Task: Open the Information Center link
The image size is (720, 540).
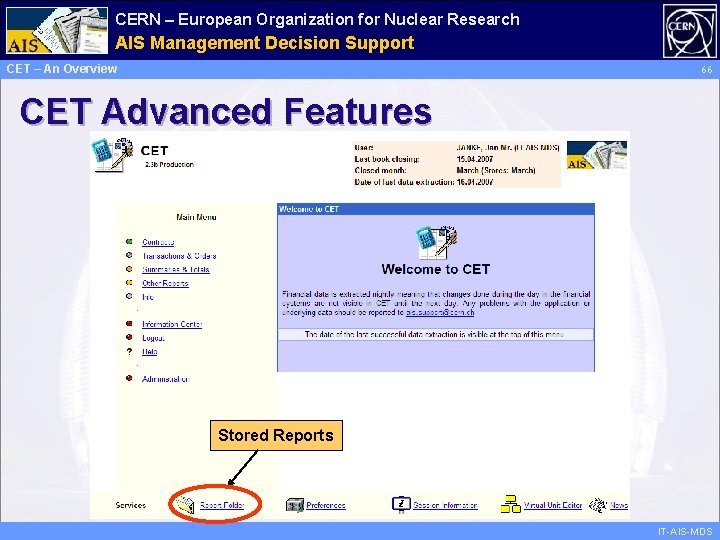Action: [x=172, y=324]
